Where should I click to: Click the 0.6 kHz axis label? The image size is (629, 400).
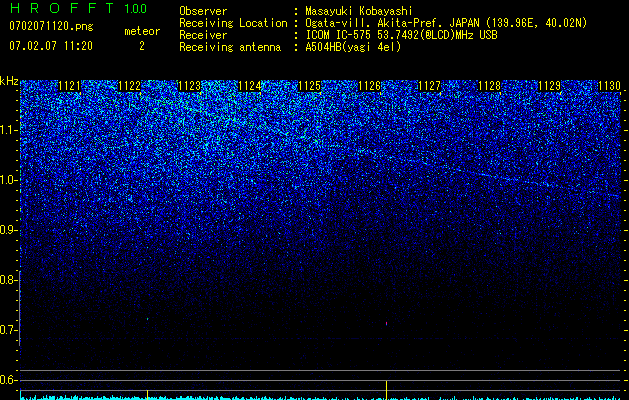(8, 380)
